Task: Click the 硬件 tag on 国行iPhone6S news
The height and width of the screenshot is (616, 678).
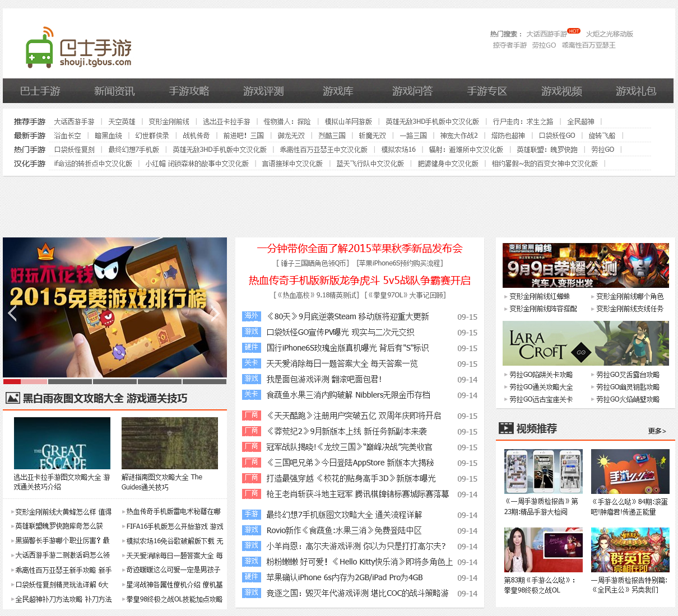Action: [252, 348]
